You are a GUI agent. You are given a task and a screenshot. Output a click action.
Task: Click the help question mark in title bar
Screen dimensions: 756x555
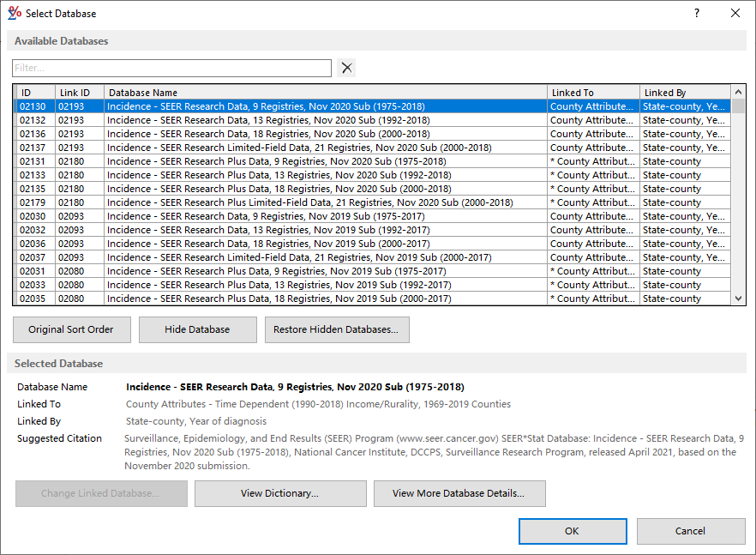click(x=696, y=13)
